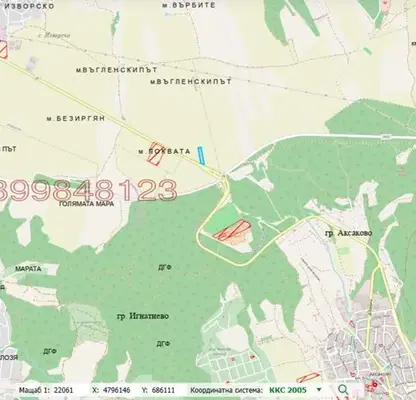This screenshot has width=416, height=400.
Task: Click the Y coordinate value 686111
Action: coord(163,390)
